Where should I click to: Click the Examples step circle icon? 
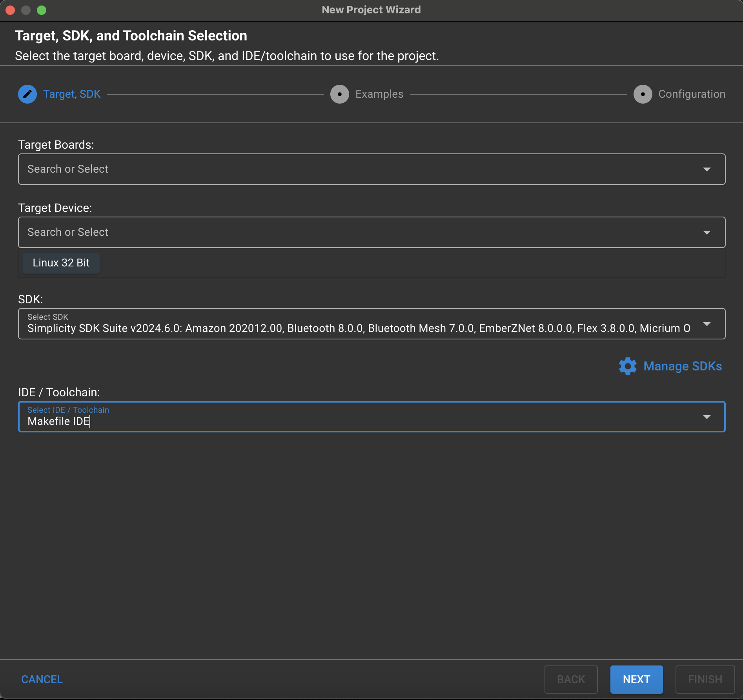(x=339, y=94)
